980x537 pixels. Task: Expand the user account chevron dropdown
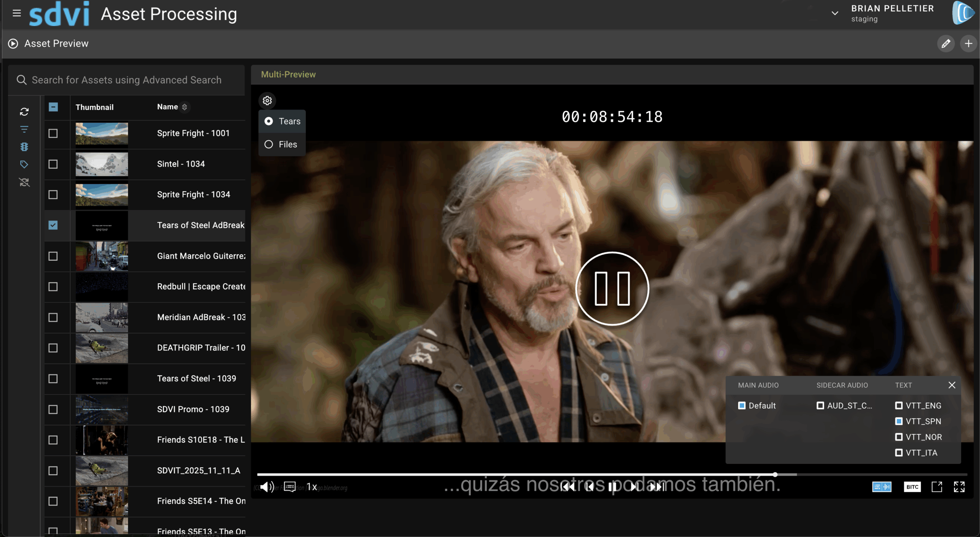coord(835,13)
